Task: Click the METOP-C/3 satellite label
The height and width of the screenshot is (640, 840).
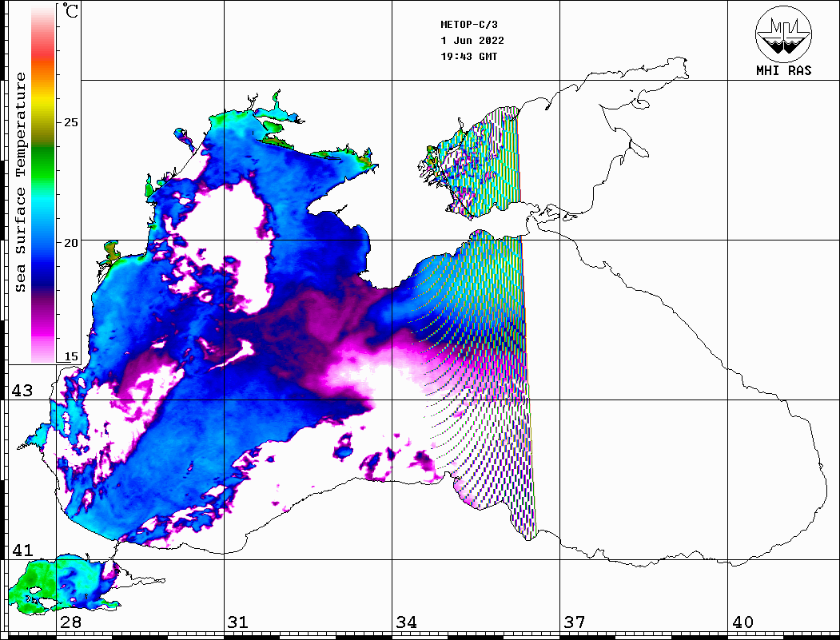Action: click(468, 25)
